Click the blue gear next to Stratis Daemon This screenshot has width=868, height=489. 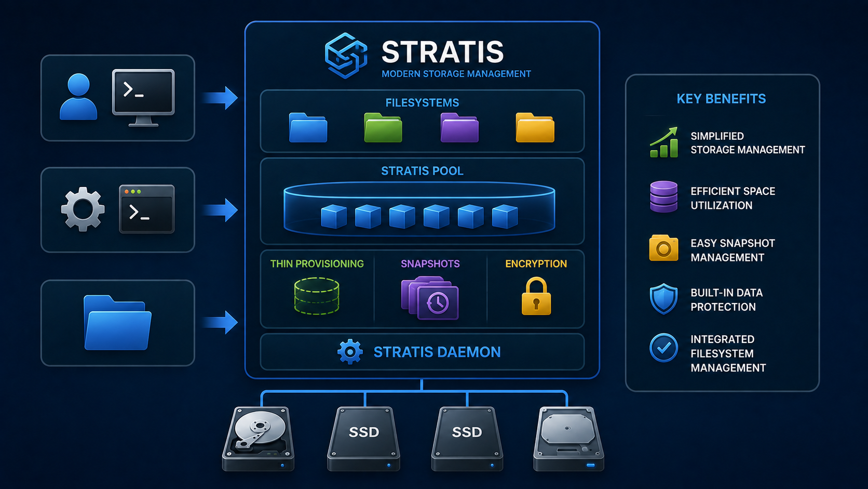(x=350, y=352)
